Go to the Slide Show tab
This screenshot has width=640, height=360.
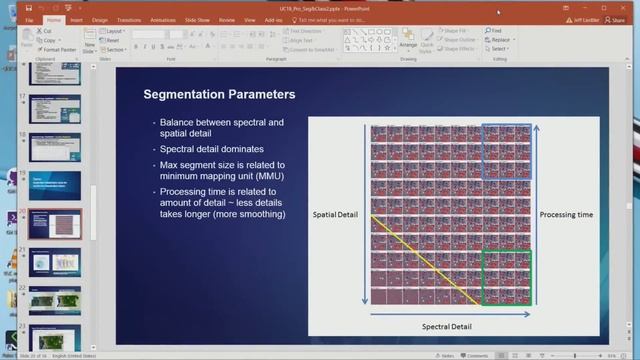[x=197, y=20]
